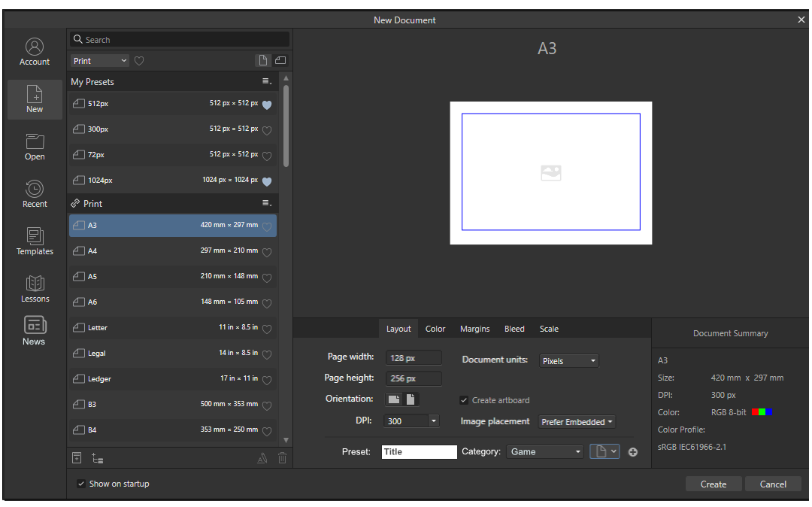Screen dimensions: 812x507
Task: Click the create category icon at list bottom
Action: point(97,458)
